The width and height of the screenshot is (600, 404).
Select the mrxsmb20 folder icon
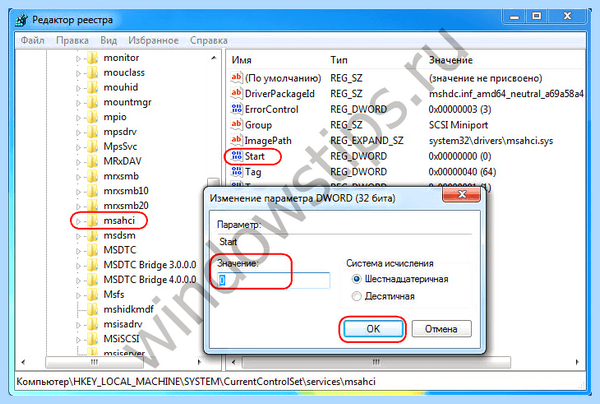[92, 206]
